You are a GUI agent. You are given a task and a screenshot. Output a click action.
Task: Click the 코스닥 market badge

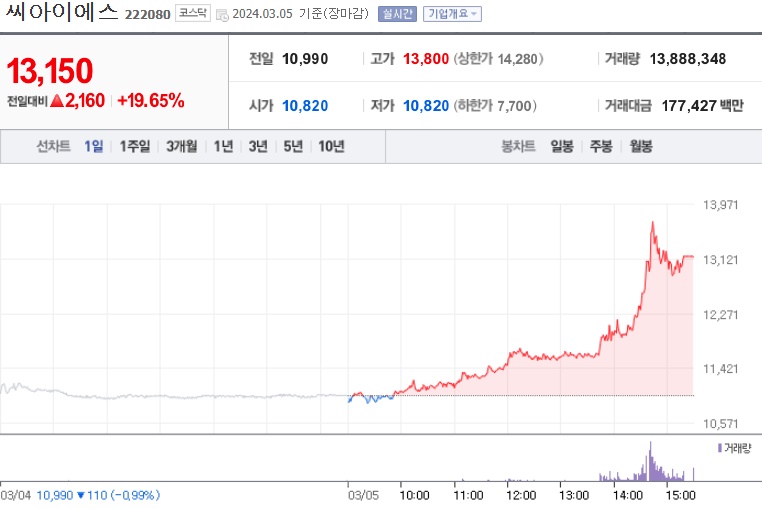click(x=192, y=13)
